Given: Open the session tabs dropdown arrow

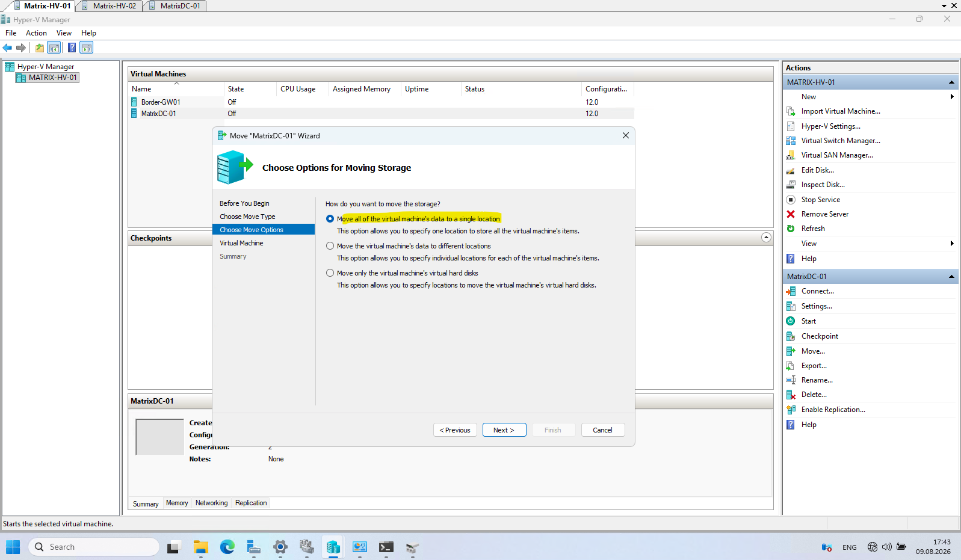Looking at the screenshot, I should click(944, 5).
